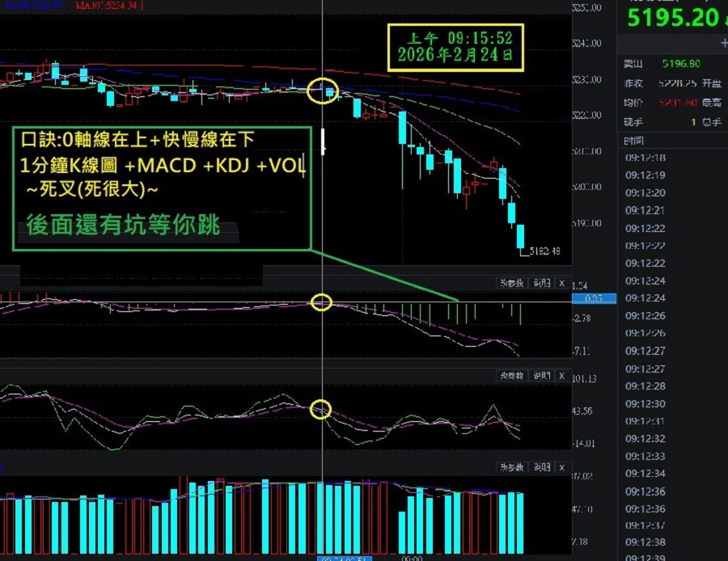728x561 pixels.
Task: Open 改参数 for the MACD panel
Action: [x=512, y=283]
